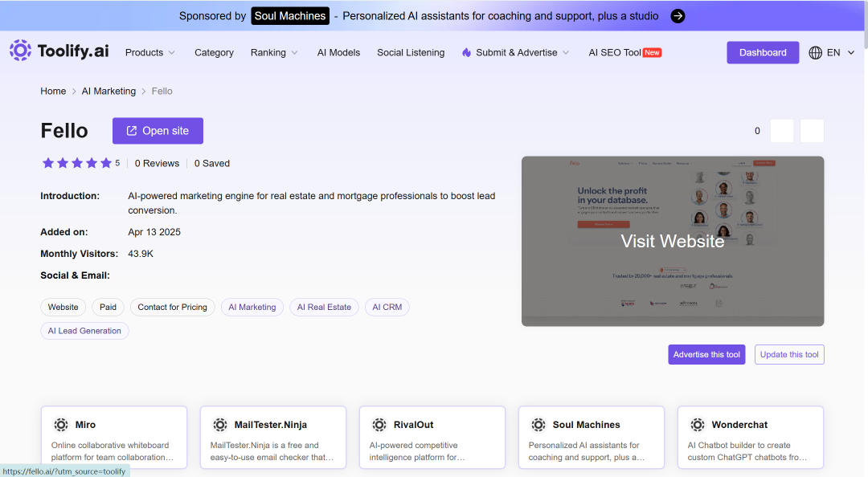Open the MailTester.Ninja card title
The image size is (868, 477).
pyautogui.click(x=271, y=425)
